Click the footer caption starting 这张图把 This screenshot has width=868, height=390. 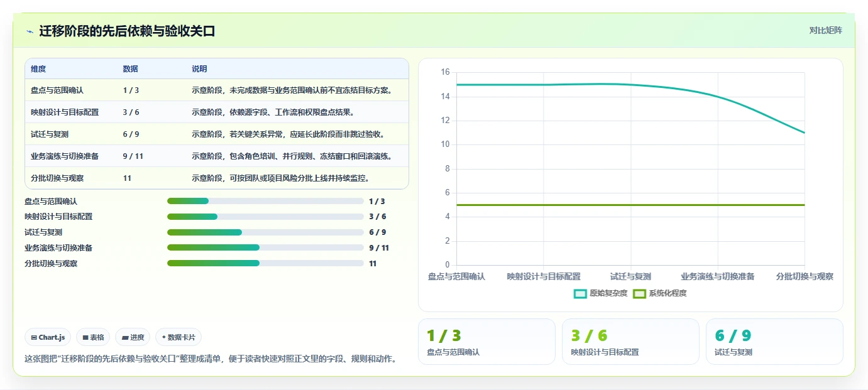tap(211, 359)
